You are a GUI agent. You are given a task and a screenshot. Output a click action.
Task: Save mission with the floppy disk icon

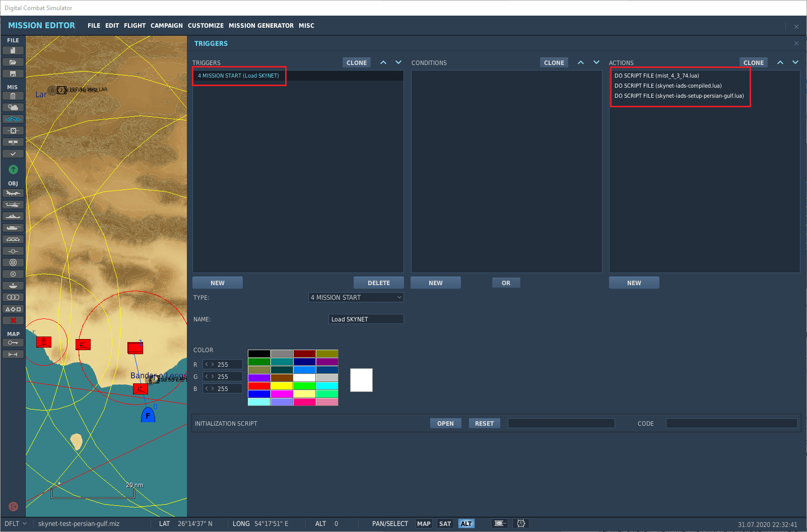[x=13, y=74]
